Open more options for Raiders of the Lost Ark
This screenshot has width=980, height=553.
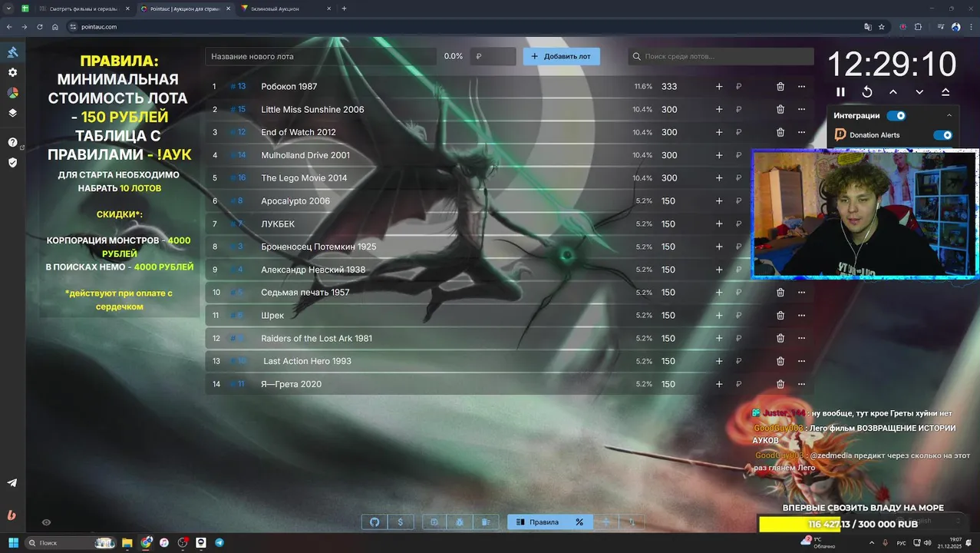pos(802,338)
